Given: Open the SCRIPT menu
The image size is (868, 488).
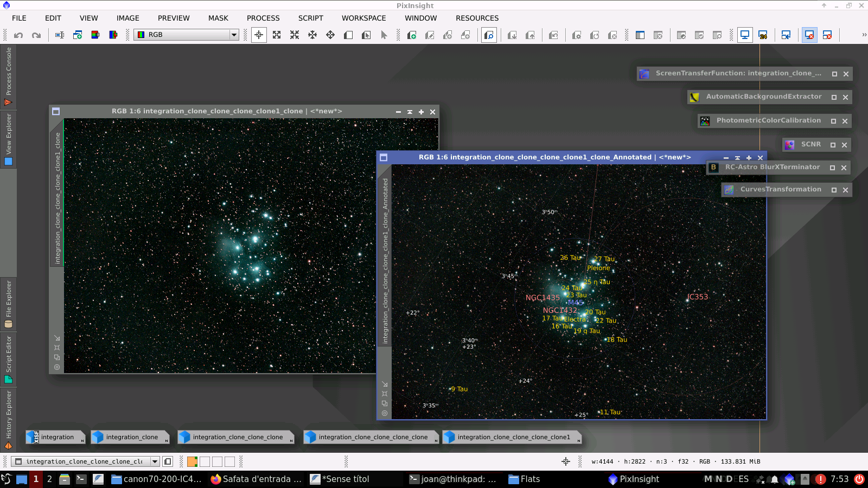Looking at the screenshot, I should click(x=310, y=18).
